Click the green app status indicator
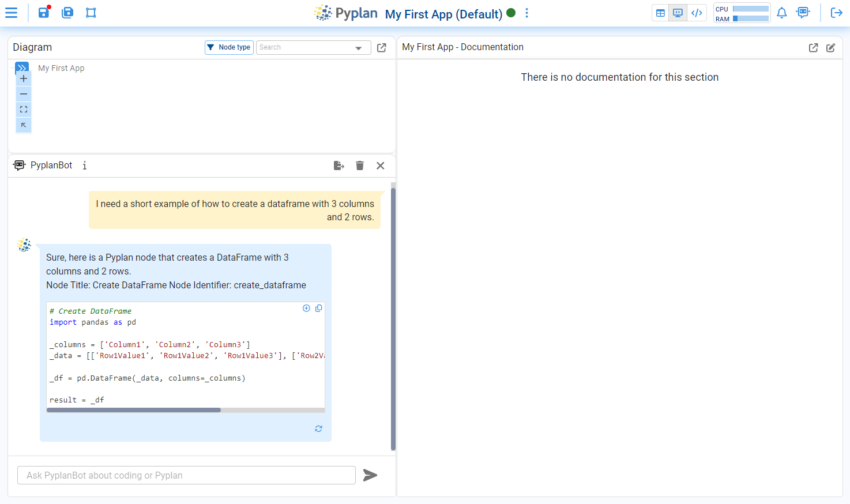 [x=511, y=13]
